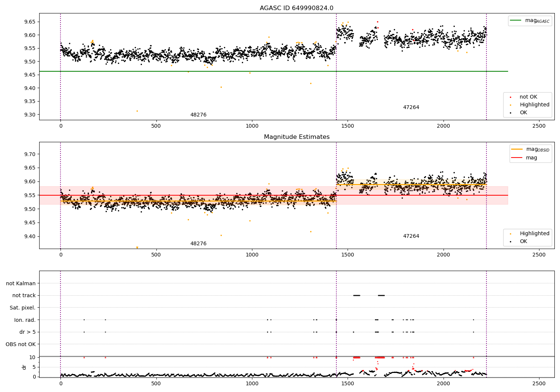This screenshot has height=392, width=560.
Task: Select the "not OK" legend entry in the top plot
Action: pyautogui.click(x=528, y=97)
